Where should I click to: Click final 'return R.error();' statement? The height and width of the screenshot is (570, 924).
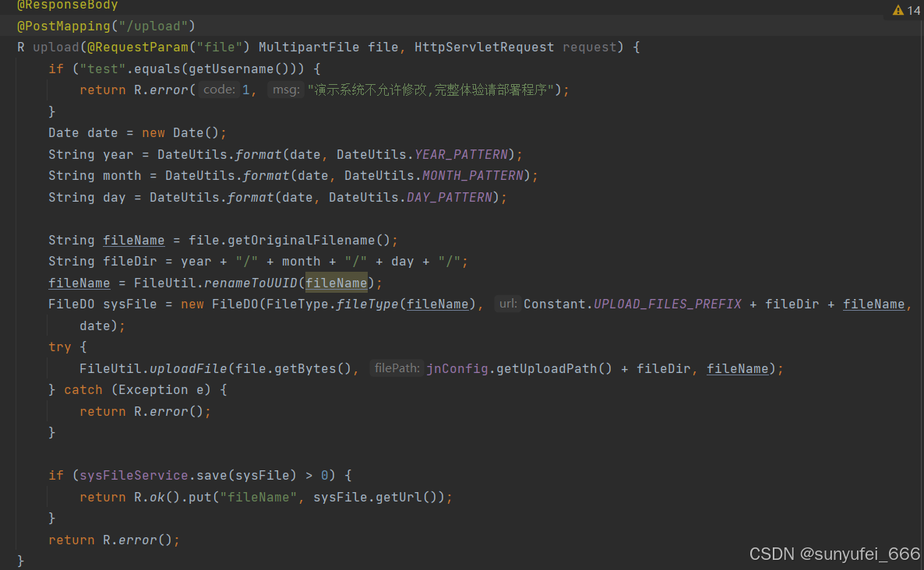coord(114,540)
